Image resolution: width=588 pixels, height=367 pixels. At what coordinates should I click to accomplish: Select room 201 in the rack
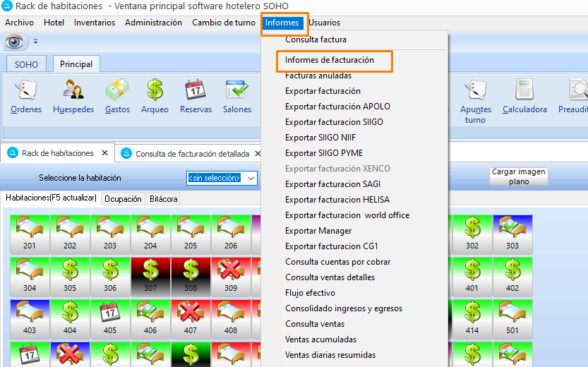tap(30, 234)
